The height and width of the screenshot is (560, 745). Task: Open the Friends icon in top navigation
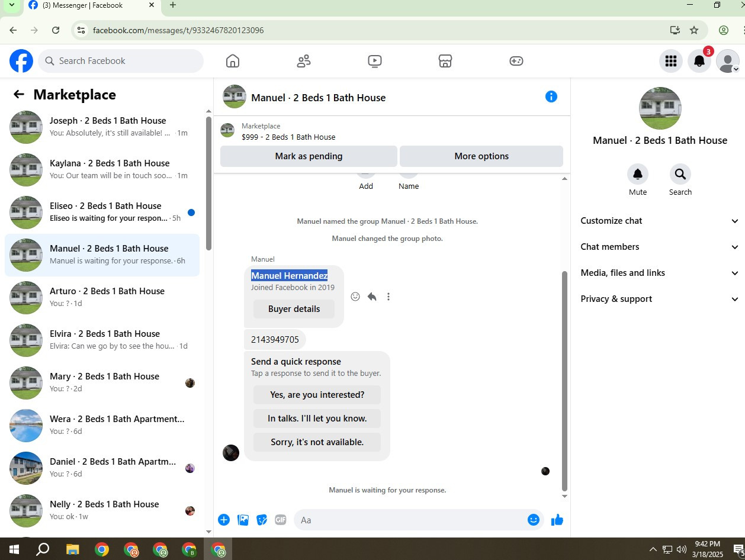click(304, 61)
